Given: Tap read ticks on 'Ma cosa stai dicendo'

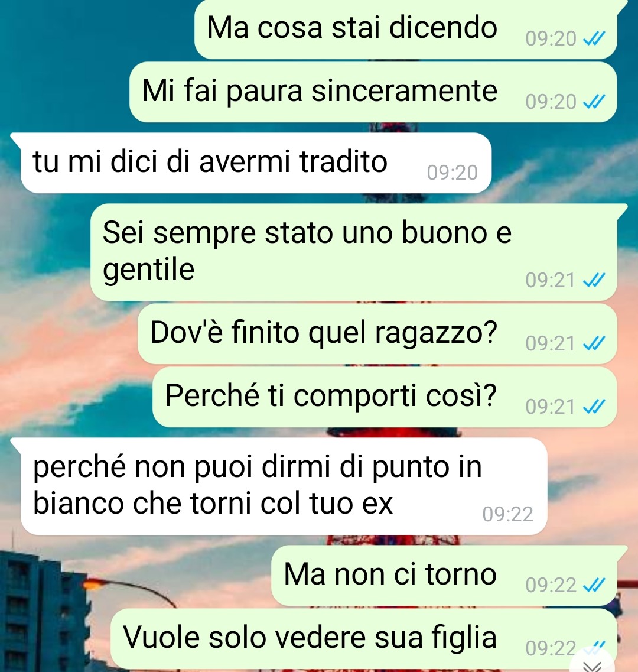Looking at the screenshot, I should tap(594, 38).
